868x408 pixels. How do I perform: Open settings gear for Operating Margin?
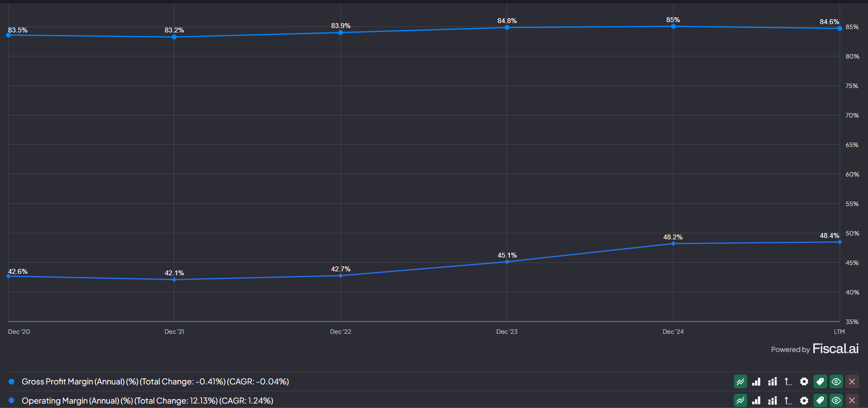point(804,401)
